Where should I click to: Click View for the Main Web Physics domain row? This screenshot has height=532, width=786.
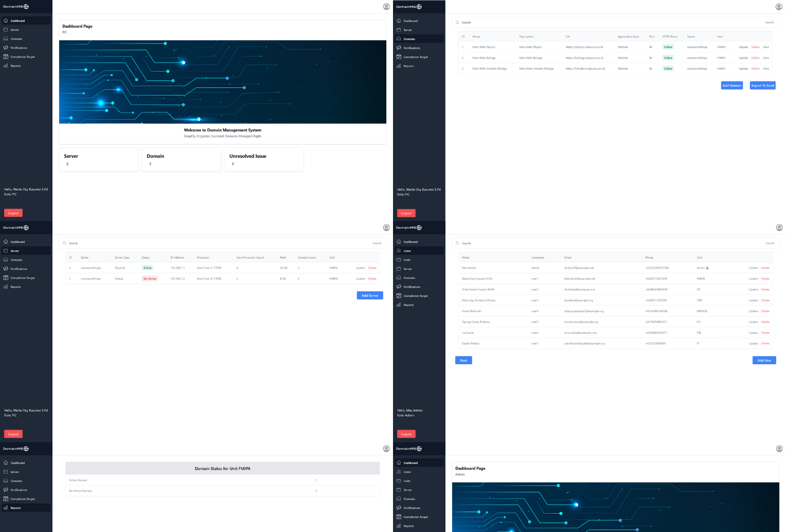click(766, 47)
